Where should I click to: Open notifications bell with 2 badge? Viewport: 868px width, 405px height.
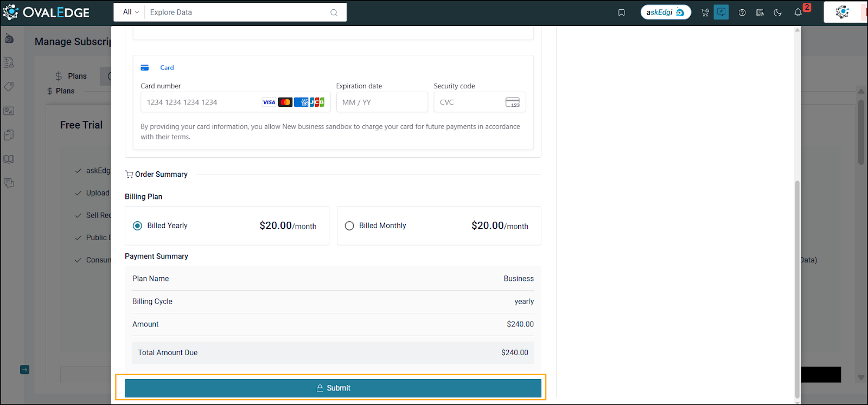point(798,12)
